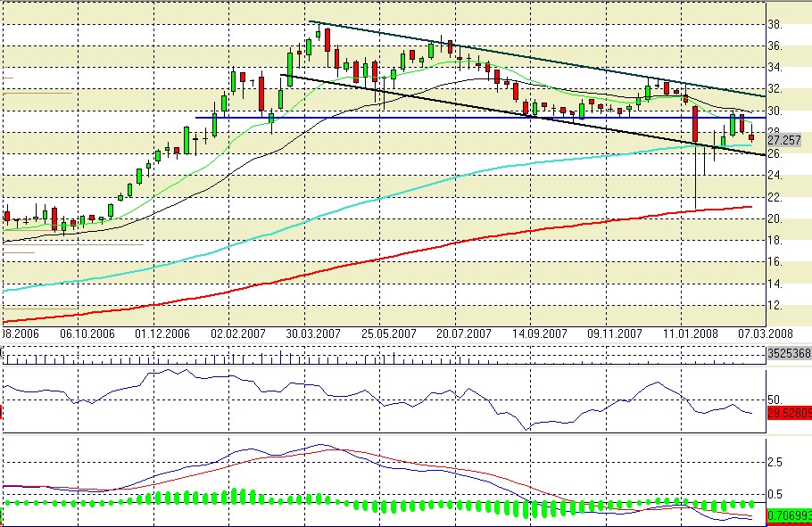Screen dimensions: 812x527
Task: Click the 30 price axis label
Action: click(x=775, y=111)
